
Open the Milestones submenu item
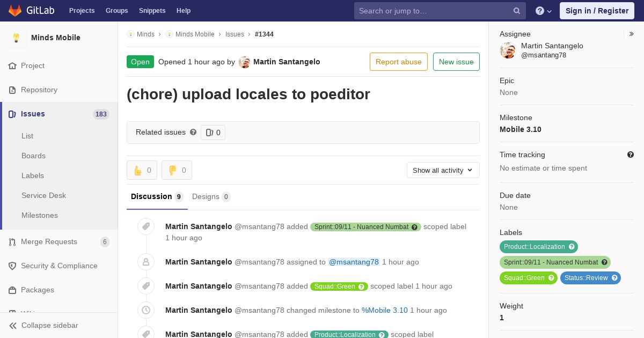click(x=40, y=215)
